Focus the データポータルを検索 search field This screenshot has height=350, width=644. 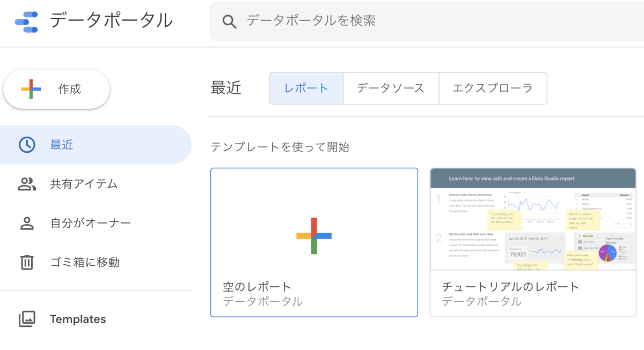point(427,21)
